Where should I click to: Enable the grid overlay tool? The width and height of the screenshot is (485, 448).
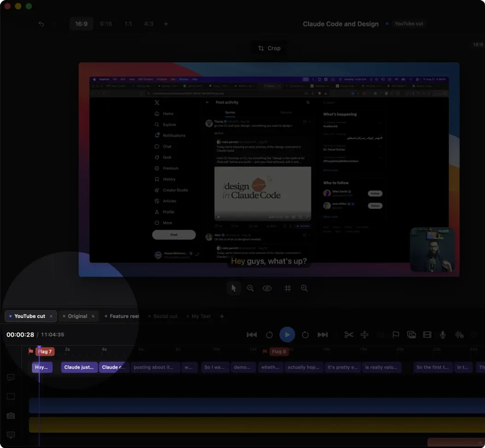click(x=288, y=288)
